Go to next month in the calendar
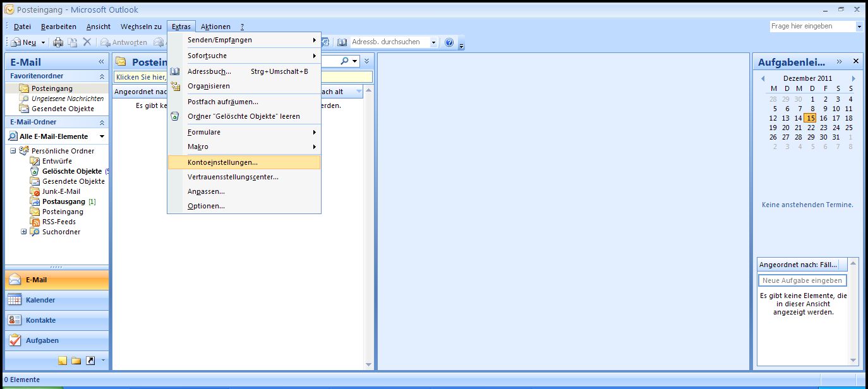Image resolution: width=868 pixels, height=389 pixels. 853,78
